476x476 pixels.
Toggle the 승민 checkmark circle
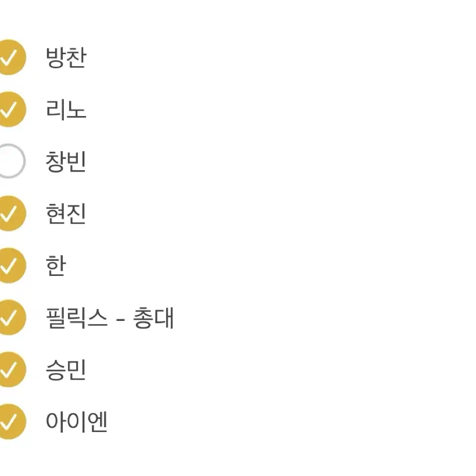click(x=11, y=370)
